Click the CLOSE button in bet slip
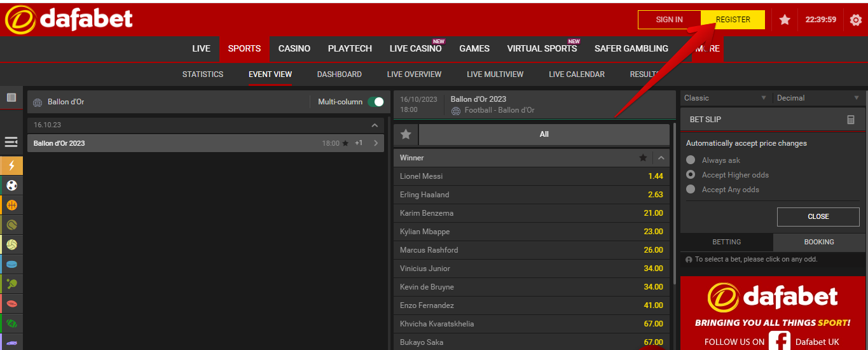 [818, 216]
